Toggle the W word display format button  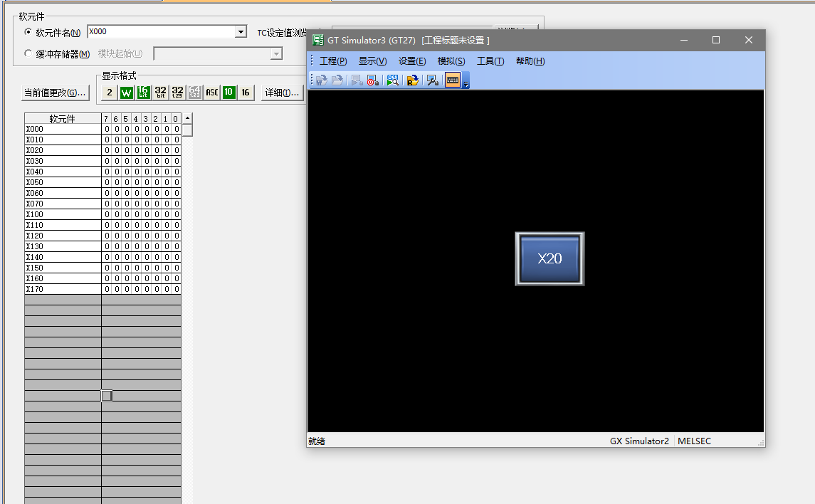(126, 93)
